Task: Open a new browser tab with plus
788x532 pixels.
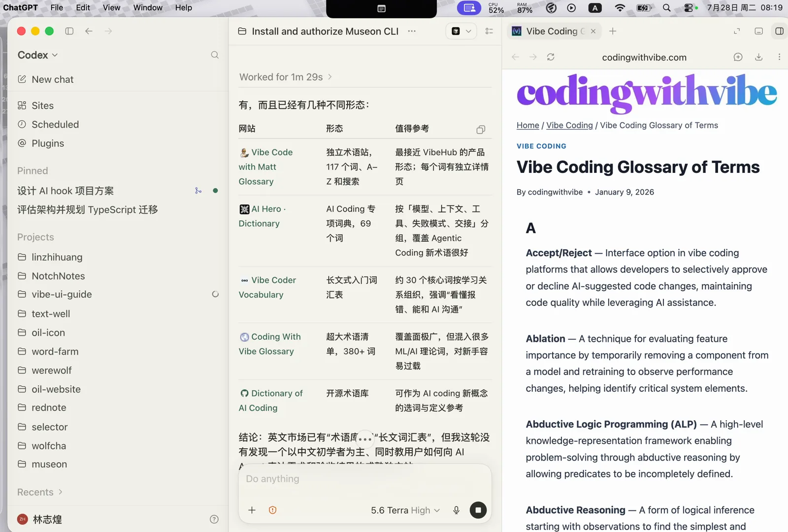Action: click(613, 31)
